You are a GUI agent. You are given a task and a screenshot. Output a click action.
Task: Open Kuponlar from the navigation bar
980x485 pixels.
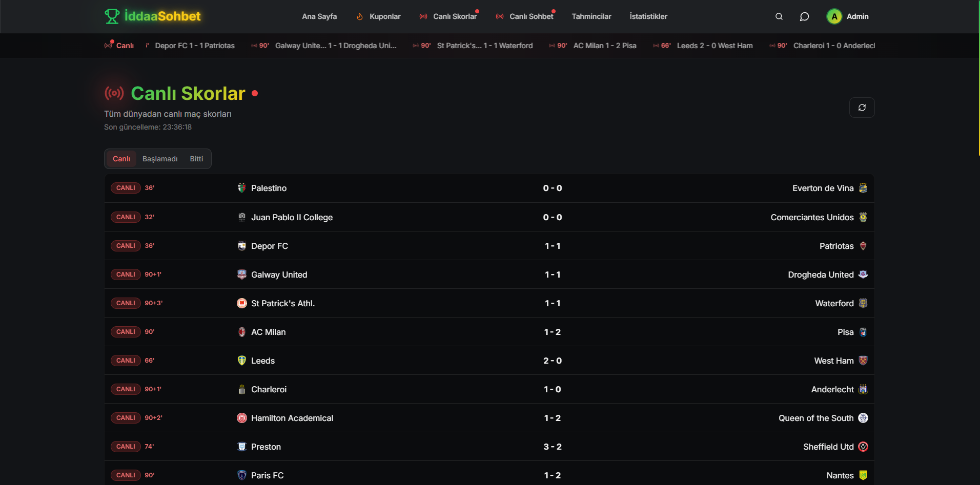[379, 16]
